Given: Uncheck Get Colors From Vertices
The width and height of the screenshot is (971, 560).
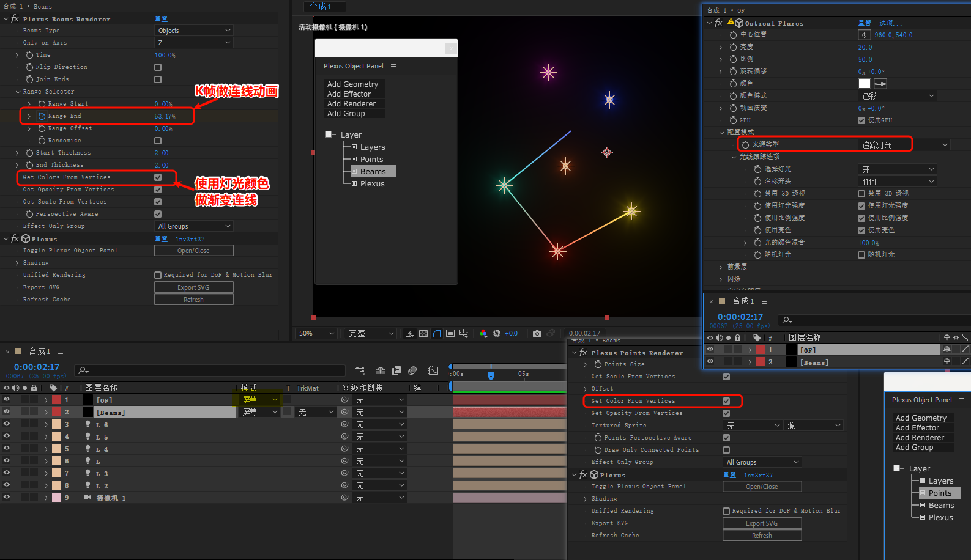Looking at the screenshot, I should (x=158, y=177).
